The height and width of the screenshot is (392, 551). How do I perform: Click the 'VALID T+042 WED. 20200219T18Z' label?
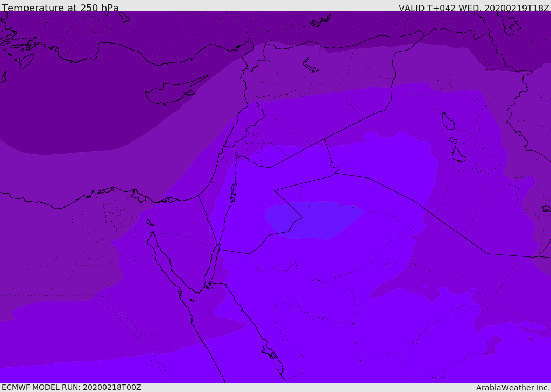click(x=474, y=8)
